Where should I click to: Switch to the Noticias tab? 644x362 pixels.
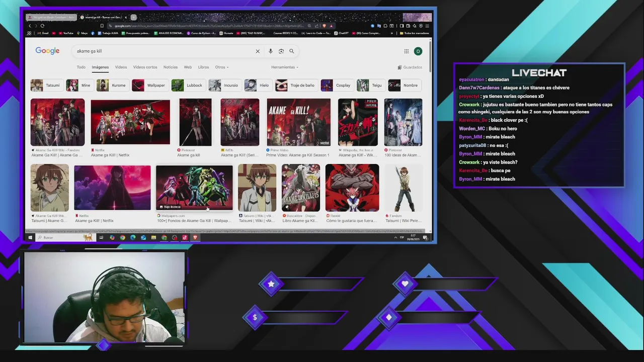pyautogui.click(x=170, y=67)
